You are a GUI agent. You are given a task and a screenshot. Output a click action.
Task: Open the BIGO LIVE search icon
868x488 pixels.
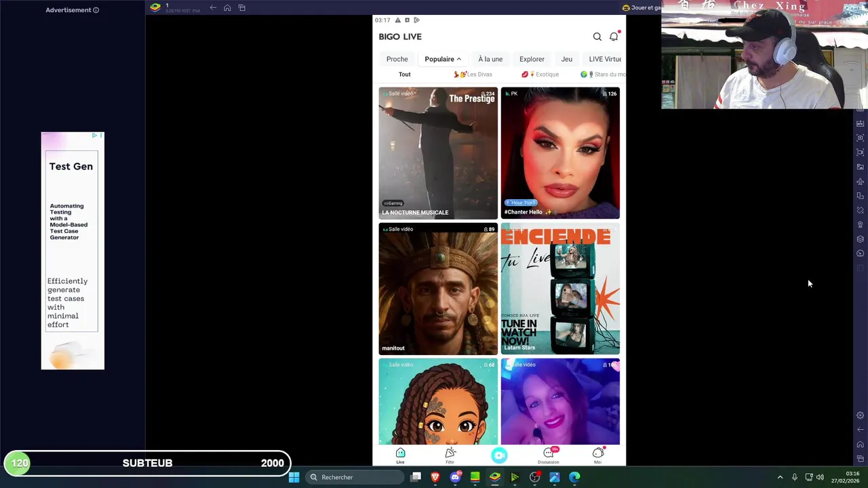click(597, 37)
